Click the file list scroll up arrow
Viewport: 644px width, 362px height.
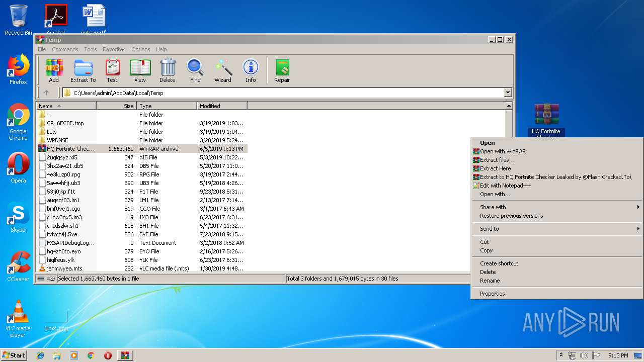click(x=509, y=106)
